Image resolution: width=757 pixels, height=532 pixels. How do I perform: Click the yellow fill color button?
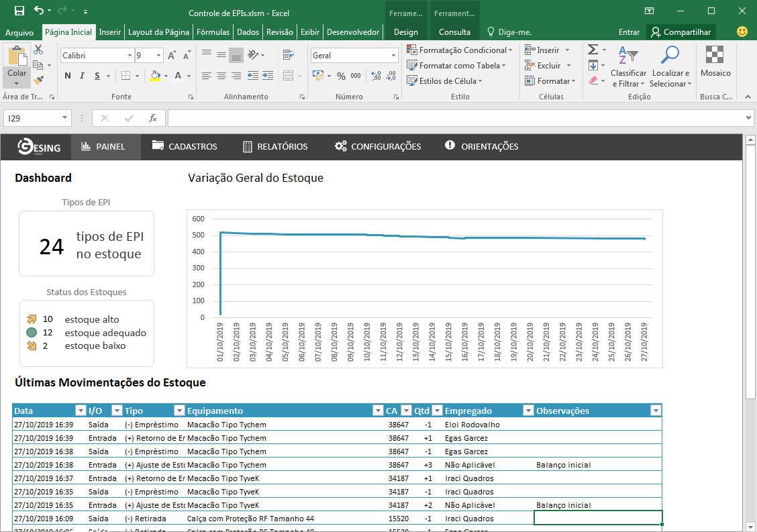coord(155,76)
